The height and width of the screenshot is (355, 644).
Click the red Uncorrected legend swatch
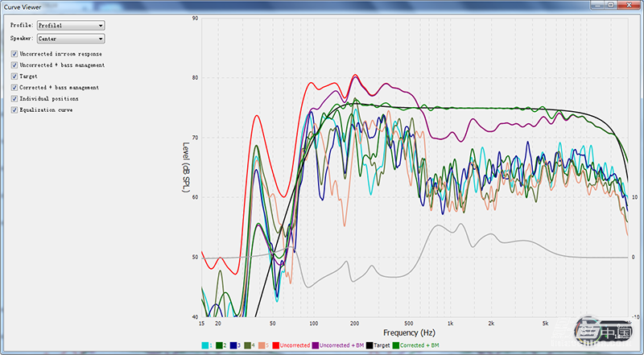[x=275, y=345]
